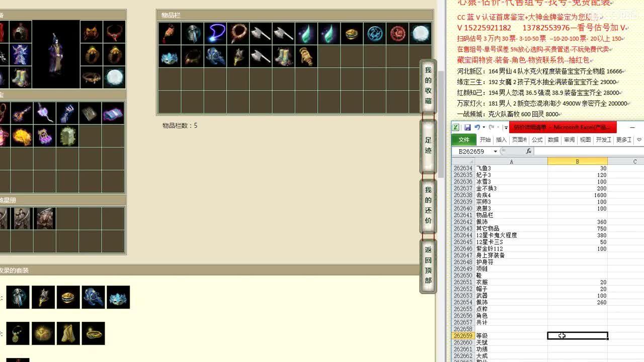
Task: Select cell with value 1600
Action: click(x=578, y=195)
